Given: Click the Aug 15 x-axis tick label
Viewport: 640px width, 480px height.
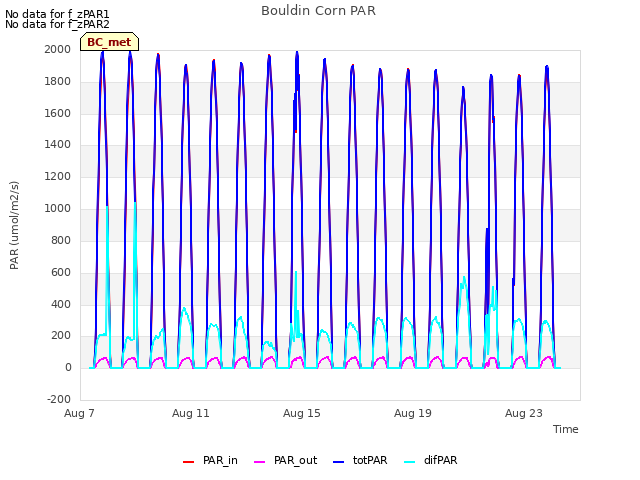Looking at the screenshot, I should click(x=302, y=413).
